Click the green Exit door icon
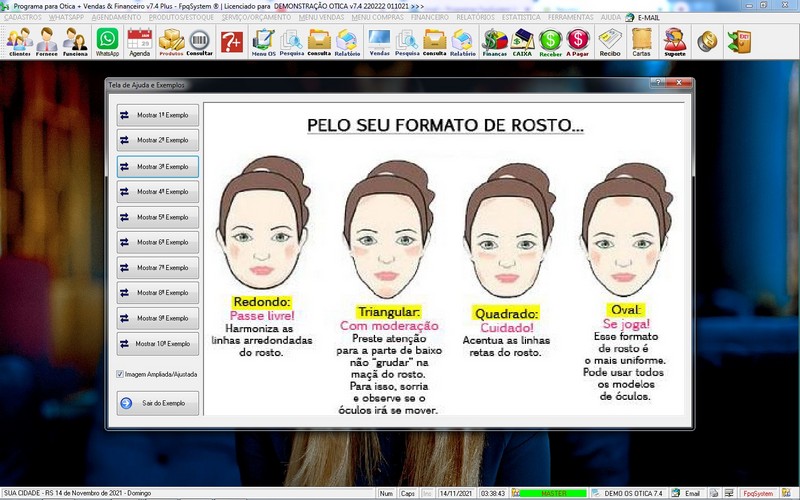 tap(739, 42)
